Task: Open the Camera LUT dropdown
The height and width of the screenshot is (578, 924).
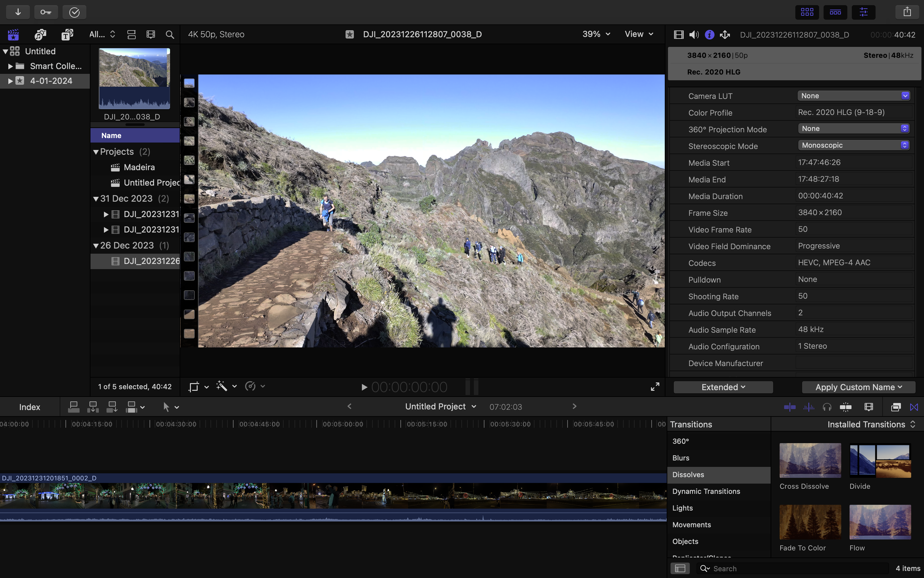Action: pyautogui.click(x=854, y=96)
